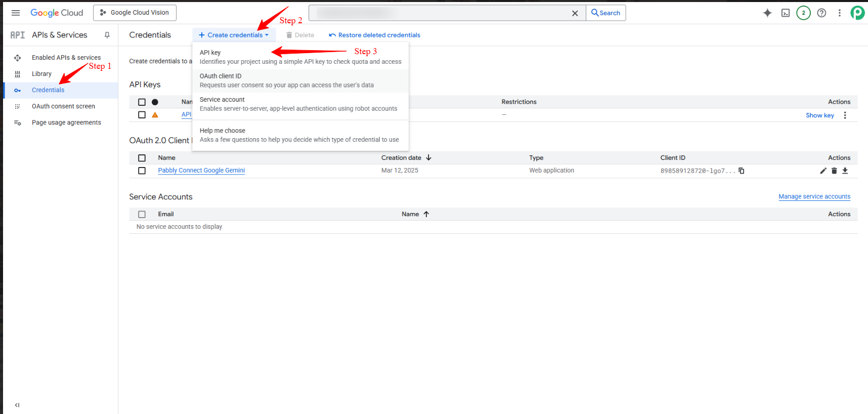This screenshot has height=414, width=868.
Task: Click the Delete button
Action: point(300,35)
